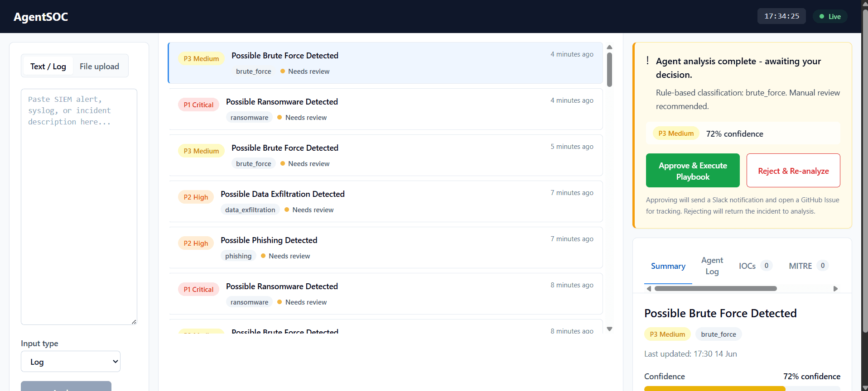
Task: Click the tab bar left scroll arrow
Action: click(649, 289)
